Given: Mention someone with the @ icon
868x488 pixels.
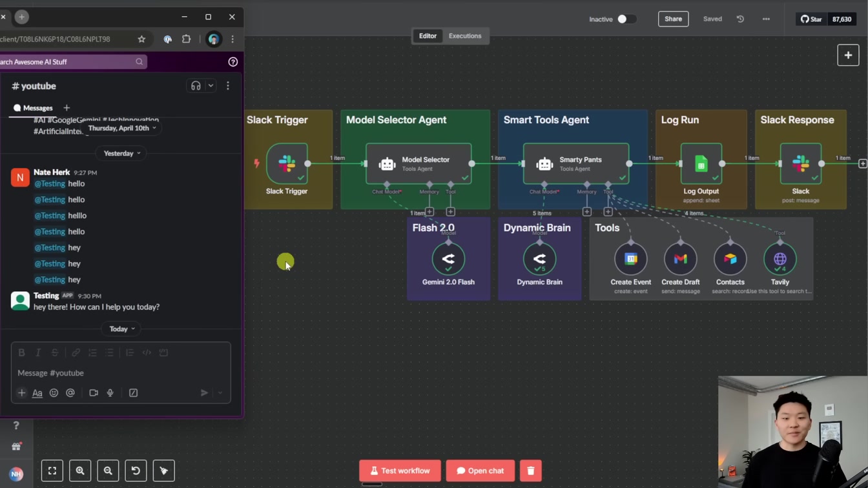Looking at the screenshot, I should pos(70,392).
